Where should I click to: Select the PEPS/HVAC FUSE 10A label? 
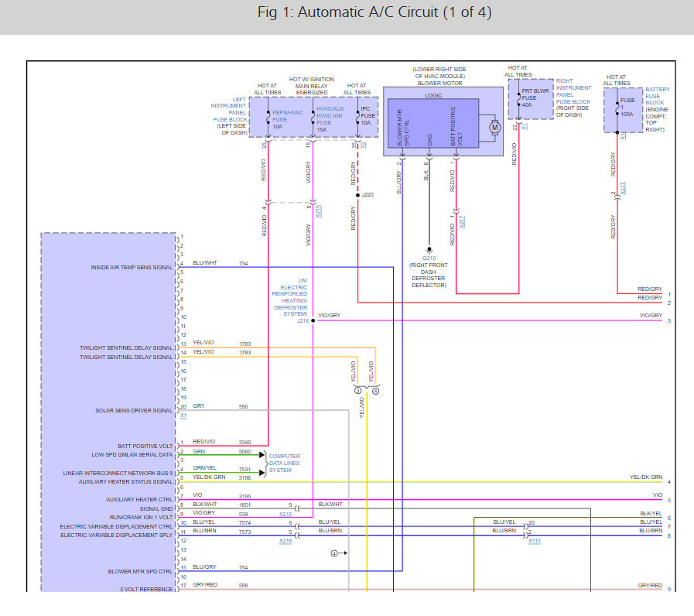287,120
